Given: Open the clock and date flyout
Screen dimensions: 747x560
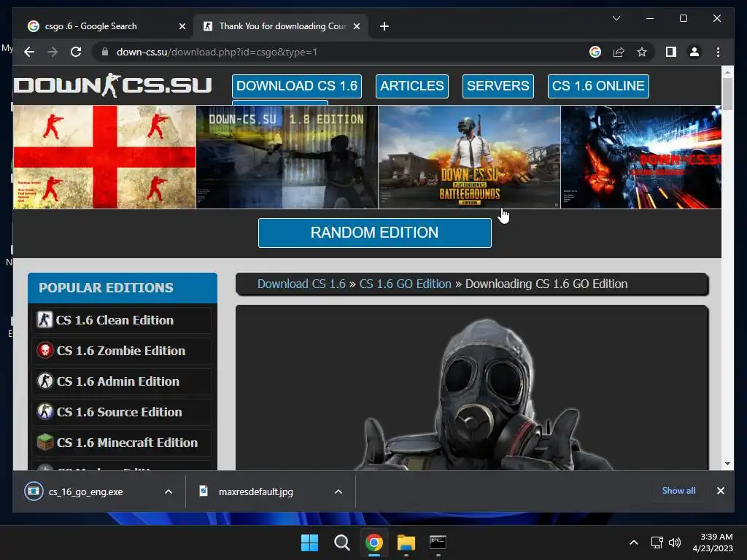Looking at the screenshot, I should coord(713,542).
